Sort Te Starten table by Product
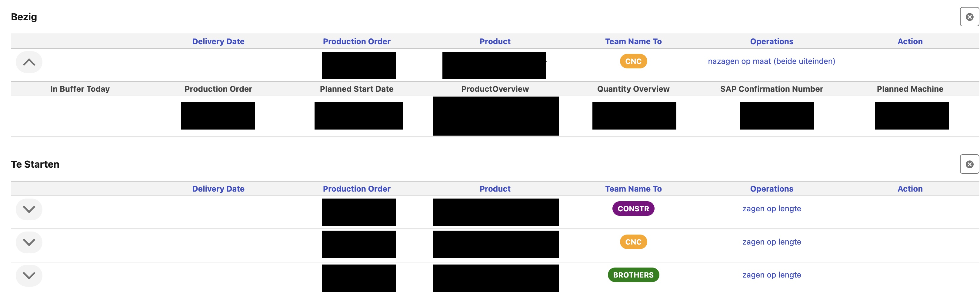Image resolution: width=980 pixels, height=296 pixels. [x=495, y=189]
